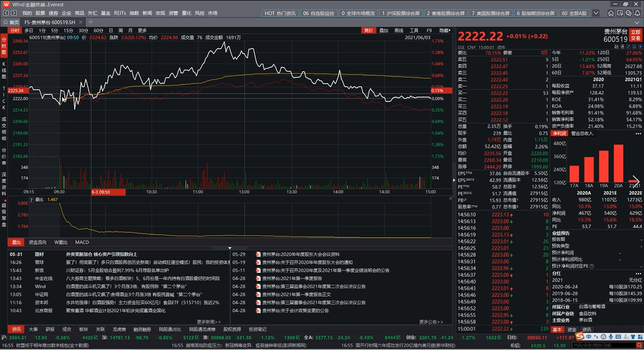Switch chart period to 30分
Screen dimensions: 644x350
[x=83, y=31]
